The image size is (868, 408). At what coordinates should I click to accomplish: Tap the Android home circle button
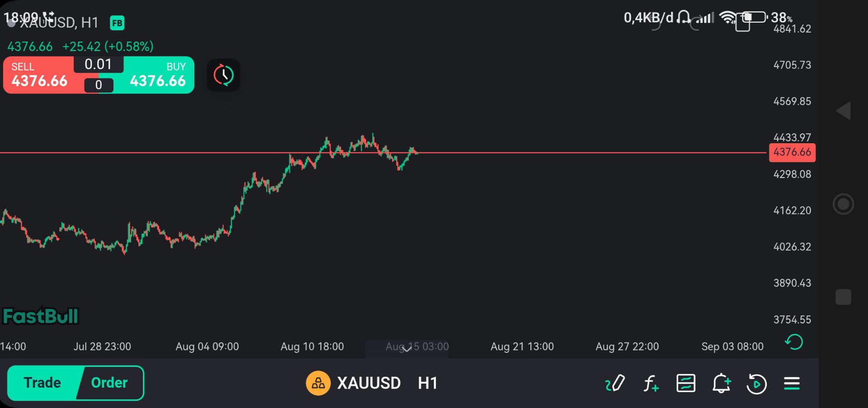pyautogui.click(x=843, y=204)
